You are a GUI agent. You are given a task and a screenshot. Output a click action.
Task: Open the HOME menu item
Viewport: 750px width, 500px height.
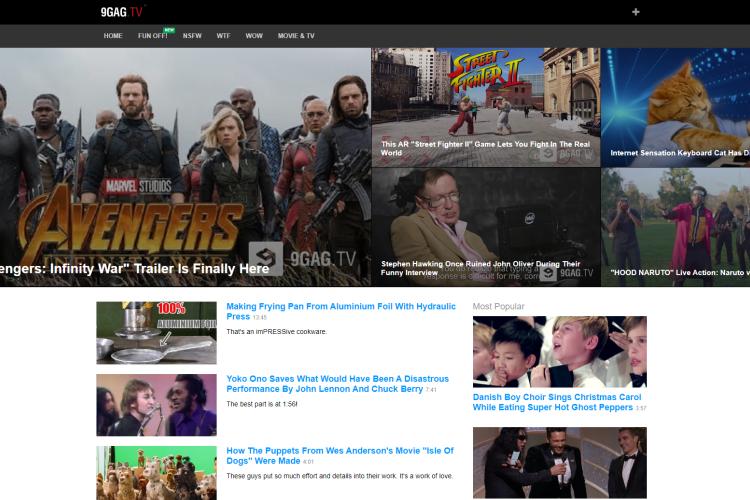pos(113,36)
